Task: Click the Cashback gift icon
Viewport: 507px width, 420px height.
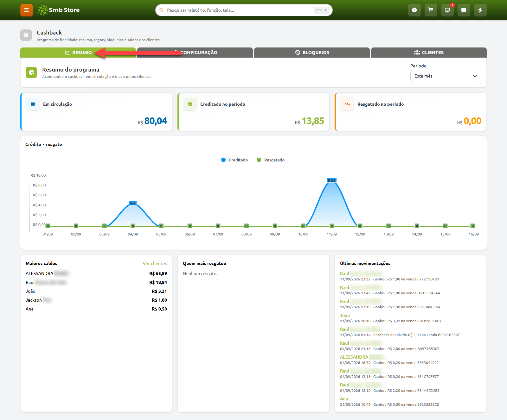Action: [26, 35]
